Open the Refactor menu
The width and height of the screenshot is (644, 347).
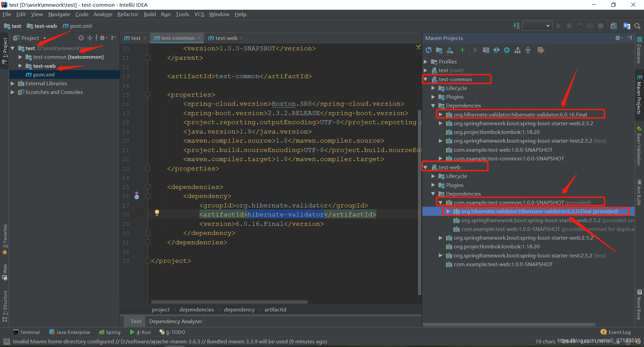pos(127,14)
